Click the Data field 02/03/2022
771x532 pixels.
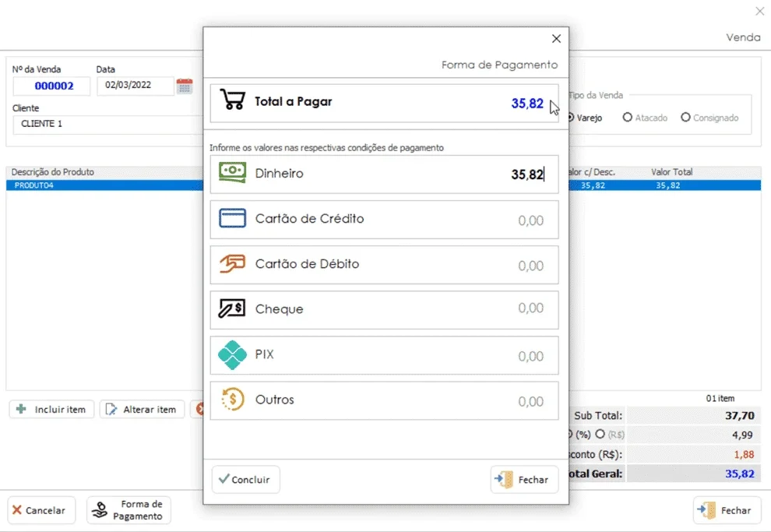[136, 86]
